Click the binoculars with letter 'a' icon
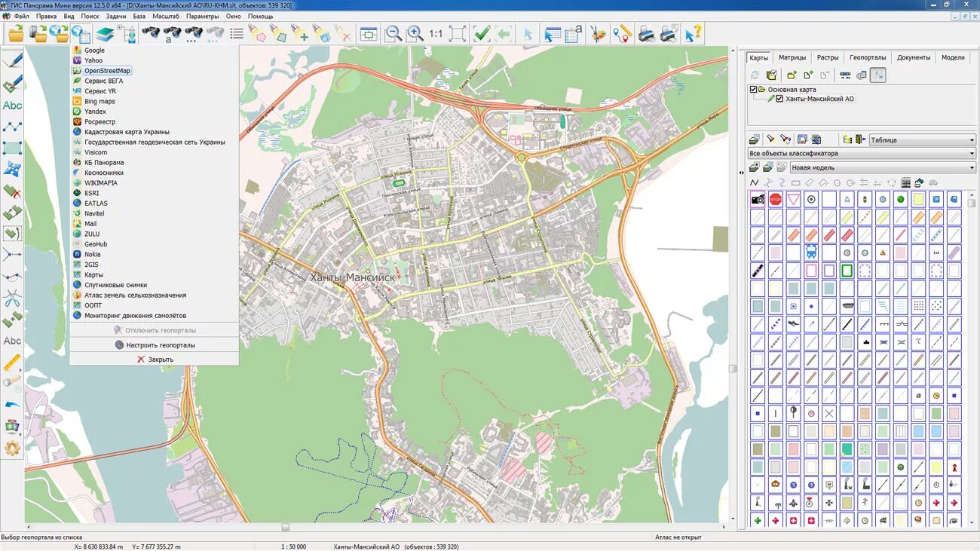 [173, 33]
